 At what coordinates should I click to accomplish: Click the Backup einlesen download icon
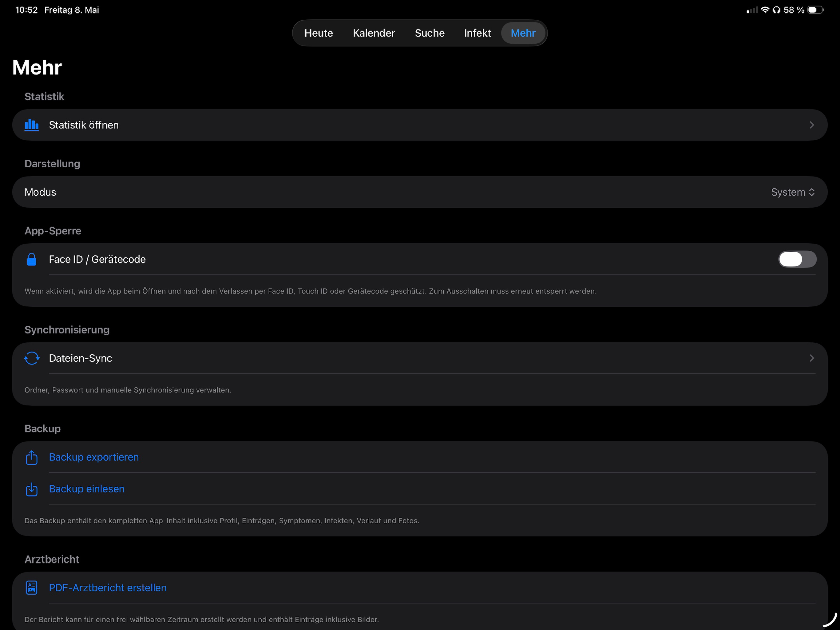(32, 489)
